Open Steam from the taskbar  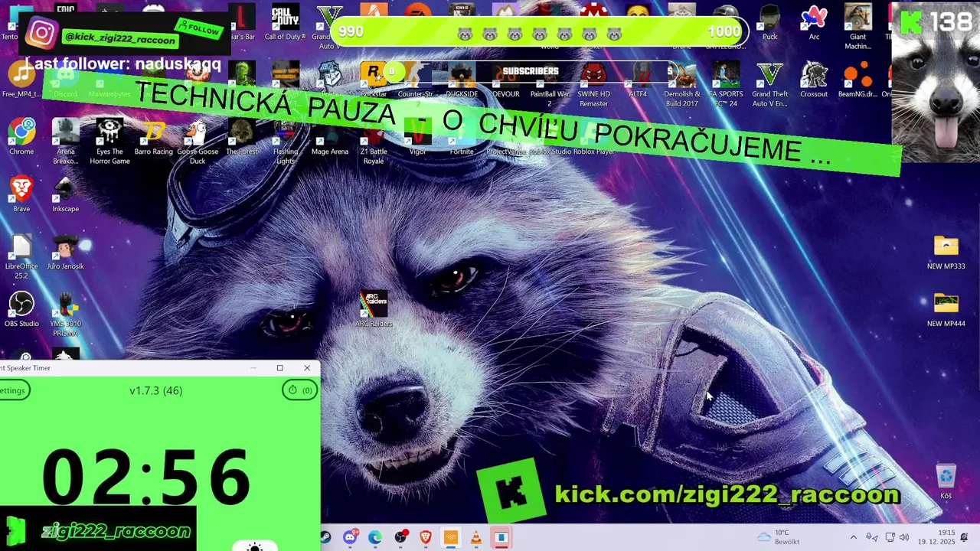325,537
